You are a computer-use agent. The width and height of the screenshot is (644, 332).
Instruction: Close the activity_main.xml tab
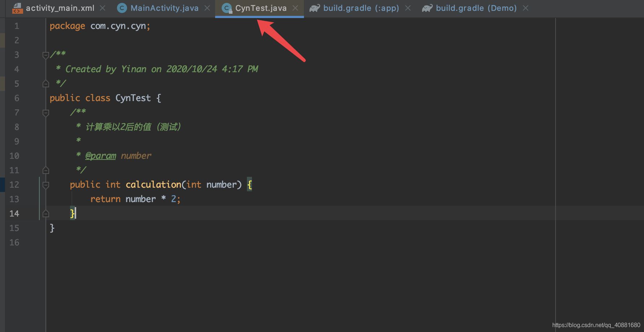point(103,8)
